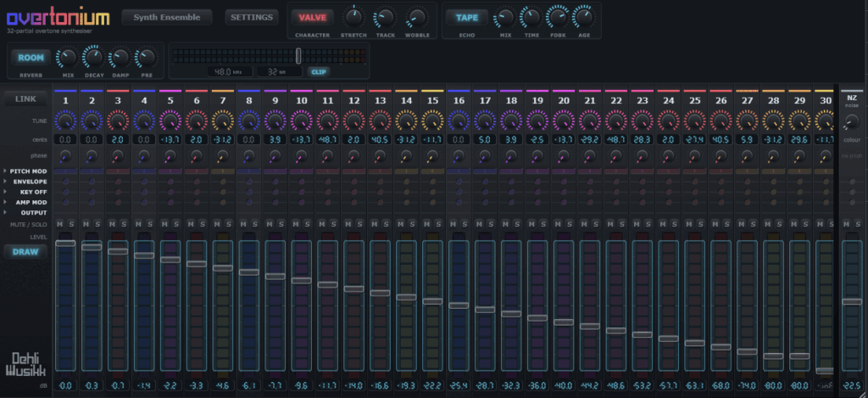Click the FDBK feedback knob

pos(558,17)
